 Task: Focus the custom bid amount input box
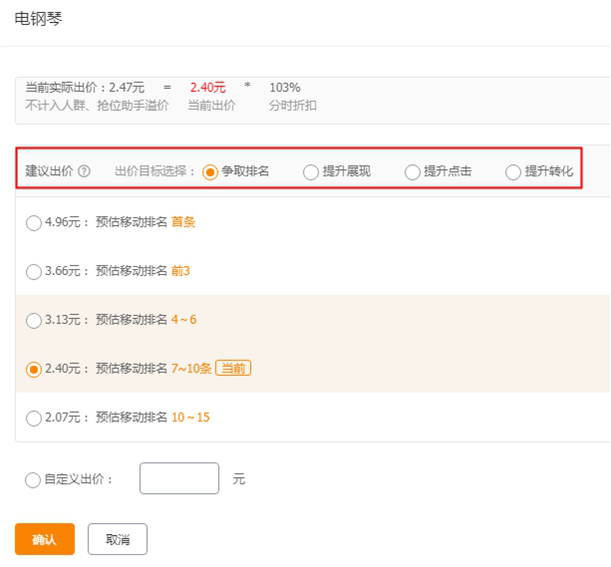[x=179, y=479]
